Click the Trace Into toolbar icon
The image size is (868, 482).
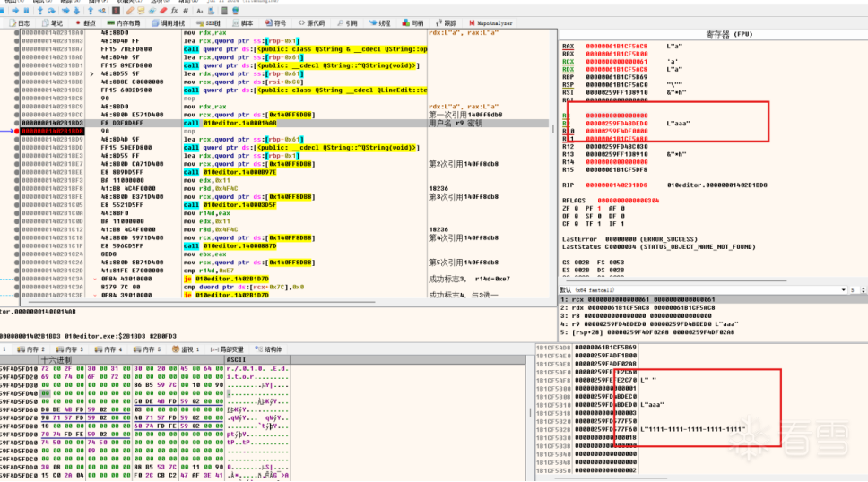(65, 11)
